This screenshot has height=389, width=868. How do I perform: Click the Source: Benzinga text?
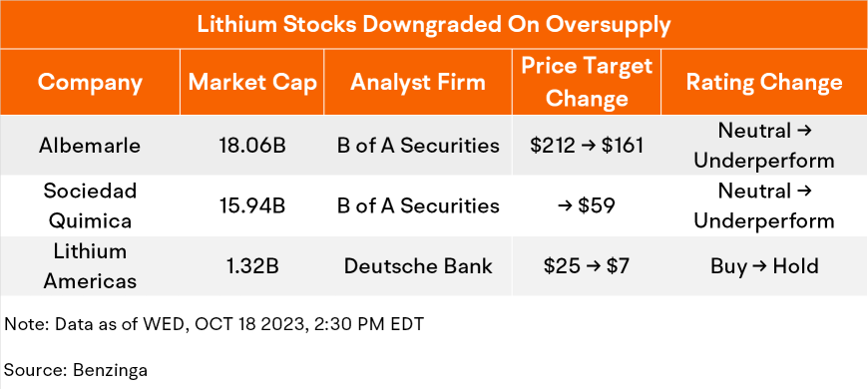(76, 370)
